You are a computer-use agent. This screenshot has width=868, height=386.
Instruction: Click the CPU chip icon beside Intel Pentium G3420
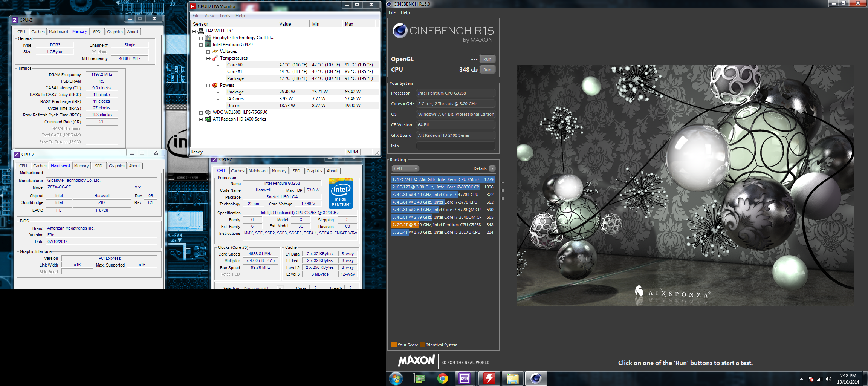pos(208,44)
